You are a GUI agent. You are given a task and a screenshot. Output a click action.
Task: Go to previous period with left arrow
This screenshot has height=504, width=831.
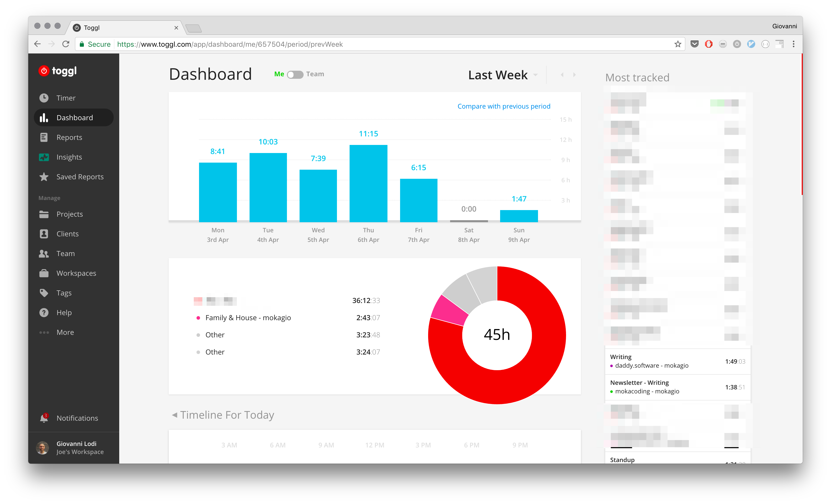point(562,75)
